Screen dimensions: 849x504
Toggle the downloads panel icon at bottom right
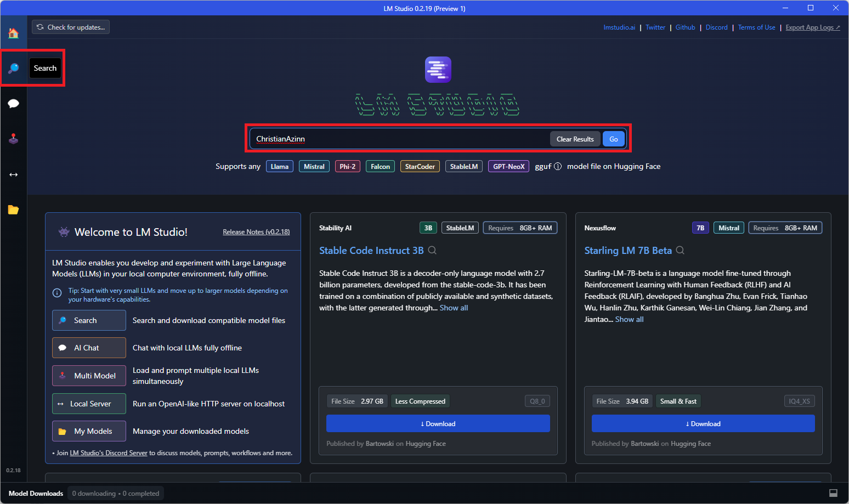(x=833, y=493)
